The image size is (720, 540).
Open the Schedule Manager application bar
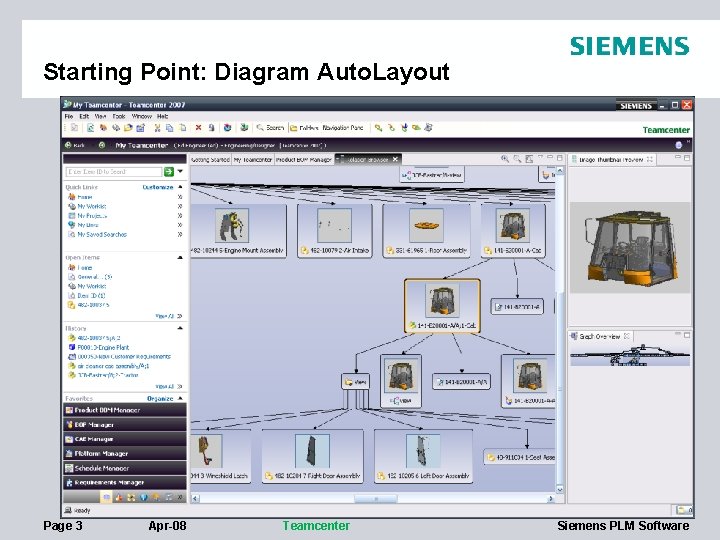pyautogui.click(x=124, y=468)
